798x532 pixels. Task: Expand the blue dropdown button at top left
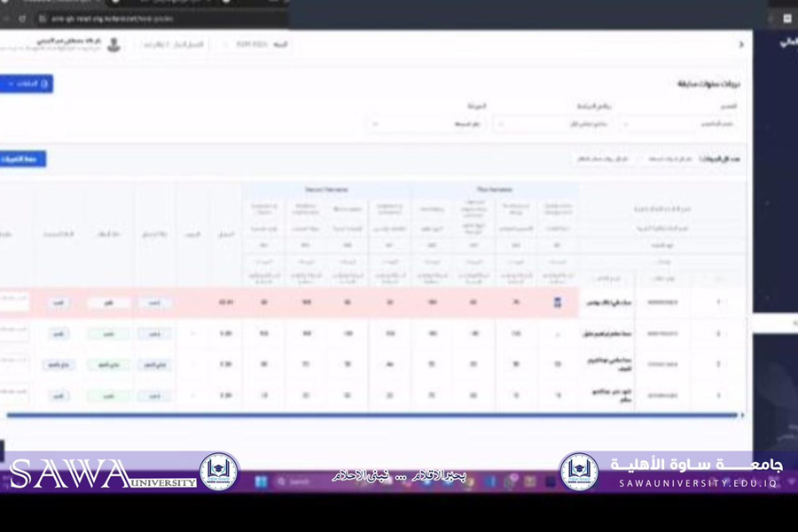coord(25,83)
